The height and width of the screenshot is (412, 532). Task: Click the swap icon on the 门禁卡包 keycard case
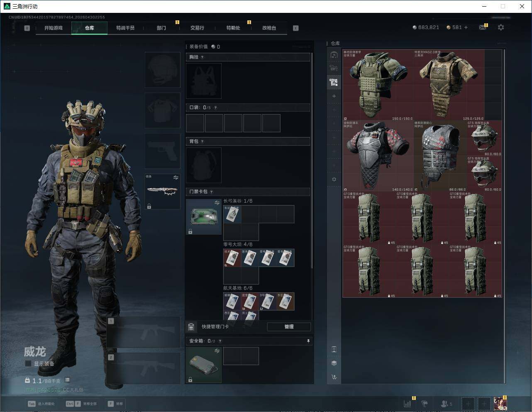pos(217,203)
